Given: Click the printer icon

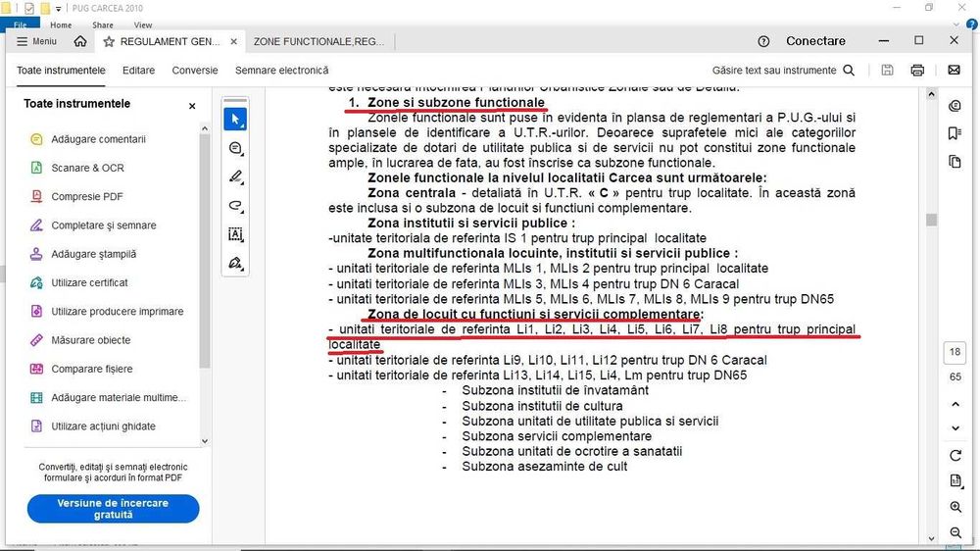Looking at the screenshot, I should [x=917, y=70].
